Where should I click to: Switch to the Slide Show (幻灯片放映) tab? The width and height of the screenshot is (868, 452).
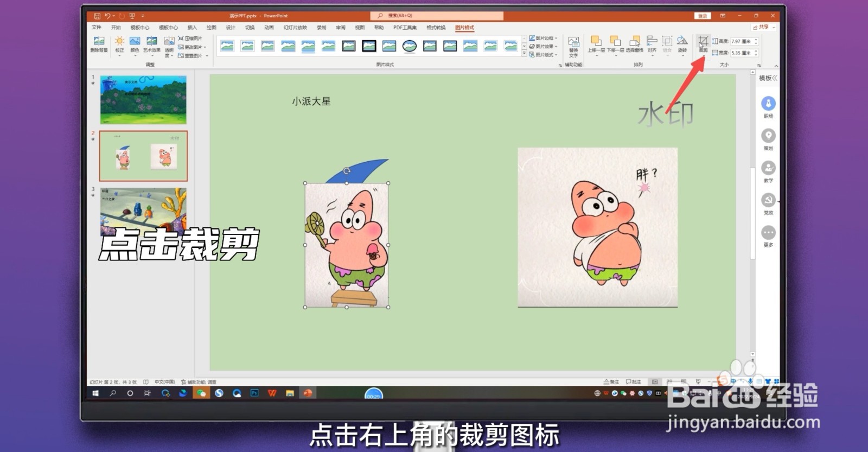coord(295,27)
